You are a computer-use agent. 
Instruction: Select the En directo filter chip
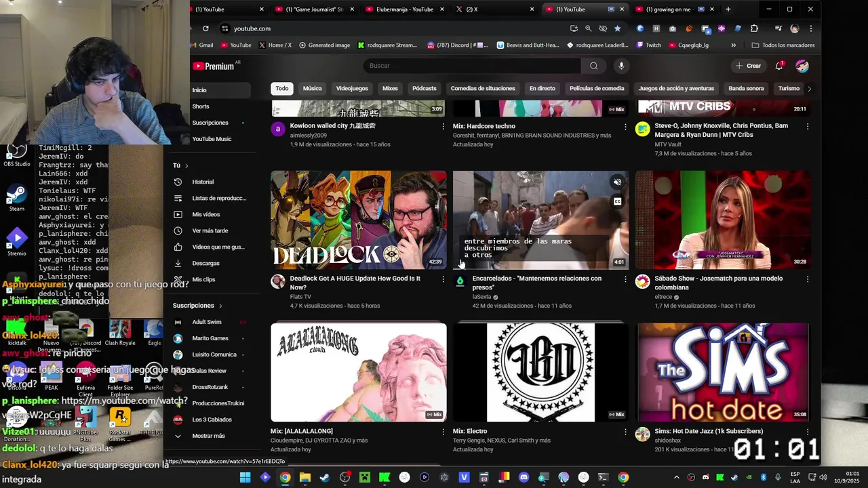pos(542,89)
